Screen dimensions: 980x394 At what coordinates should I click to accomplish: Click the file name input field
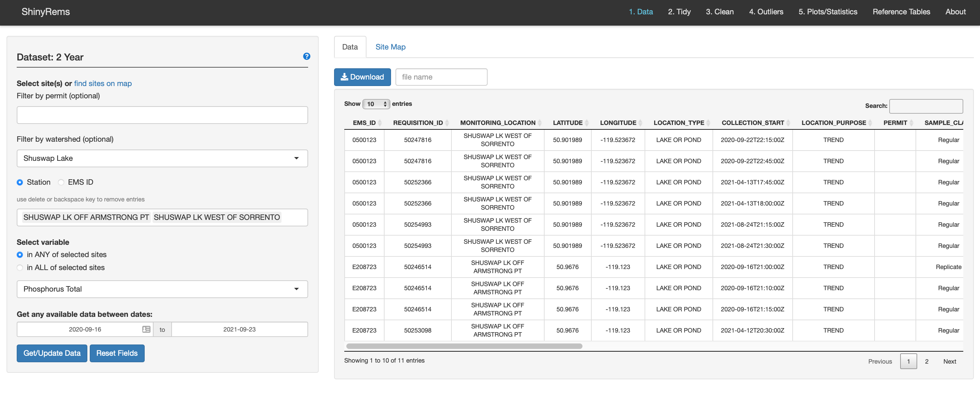click(441, 77)
